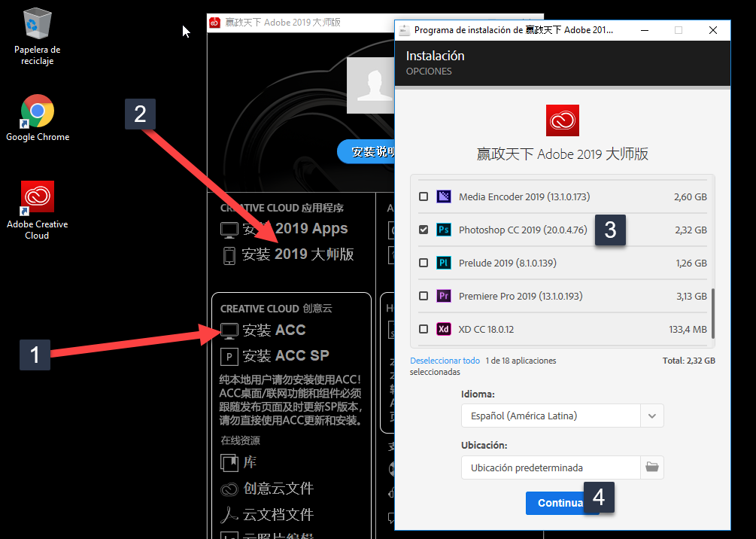Open the Papelera de reciclaje desktop icon
This screenshot has height=539, width=756.
tap(37, 36)
